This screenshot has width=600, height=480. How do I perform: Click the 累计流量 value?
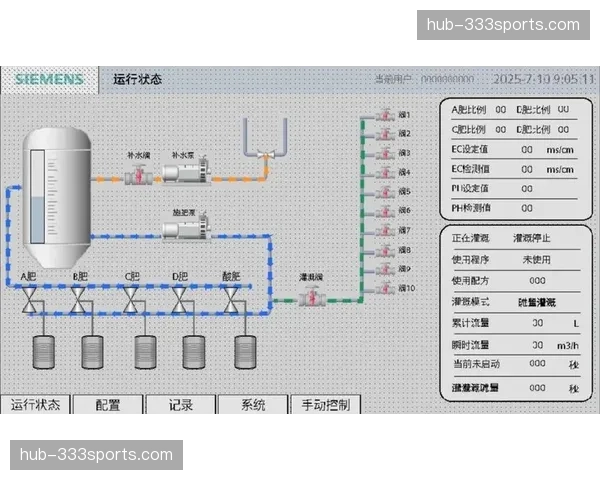click(538, 323)
